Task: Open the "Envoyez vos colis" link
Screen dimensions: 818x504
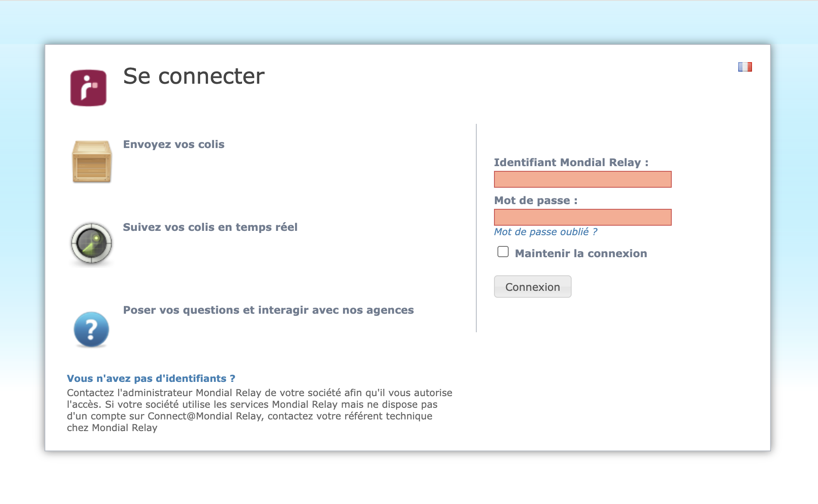Action: 173,144
